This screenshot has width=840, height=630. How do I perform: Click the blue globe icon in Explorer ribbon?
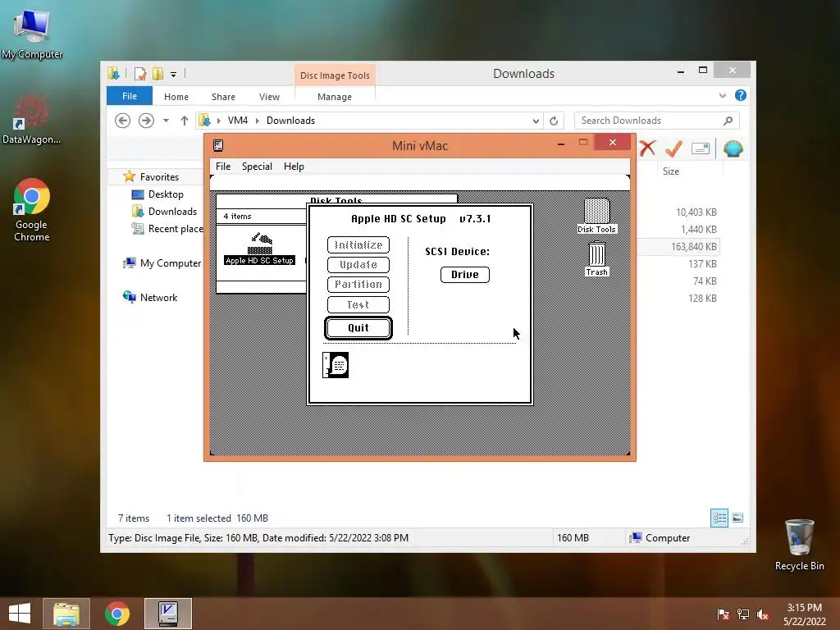point(733,148)
